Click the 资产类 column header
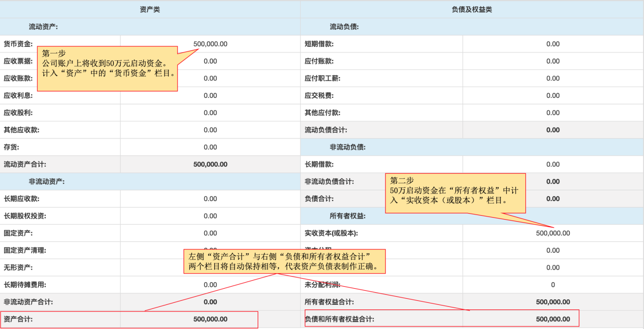644x329 pixels. point(150,10)
